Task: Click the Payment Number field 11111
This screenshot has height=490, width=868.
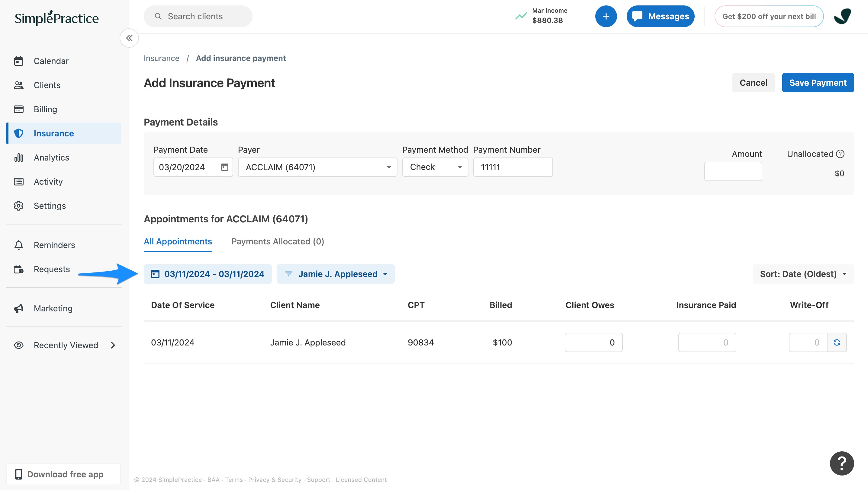Action: [x=513, y=167]
